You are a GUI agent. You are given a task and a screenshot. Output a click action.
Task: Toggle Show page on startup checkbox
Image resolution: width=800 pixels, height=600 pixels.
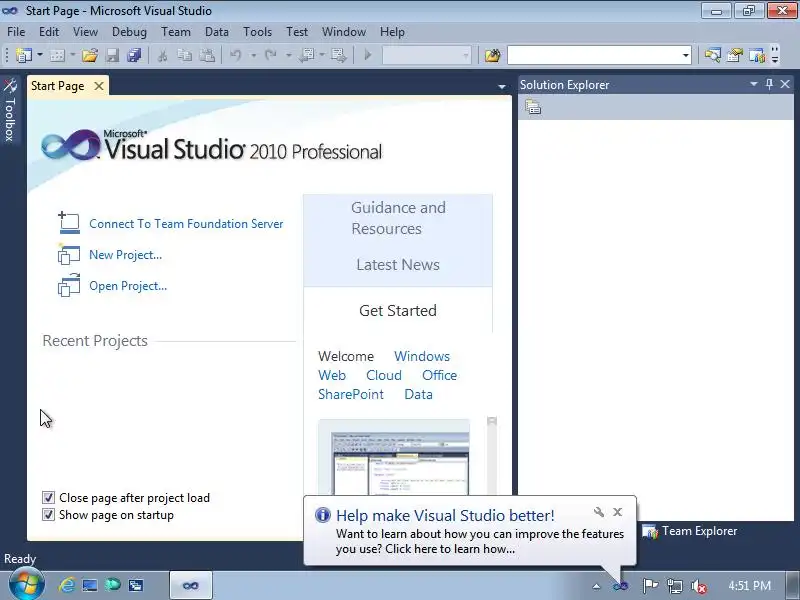pyautogui.click(x=48, y=514)
